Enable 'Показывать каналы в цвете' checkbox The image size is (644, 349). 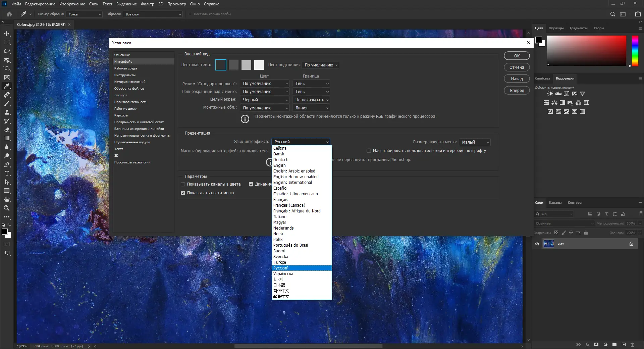pos(183,184)
